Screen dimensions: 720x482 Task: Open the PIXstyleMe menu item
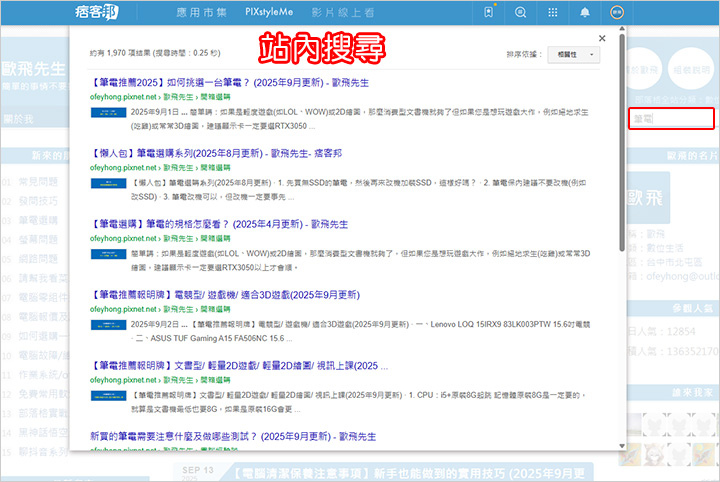tap(269, 12)
